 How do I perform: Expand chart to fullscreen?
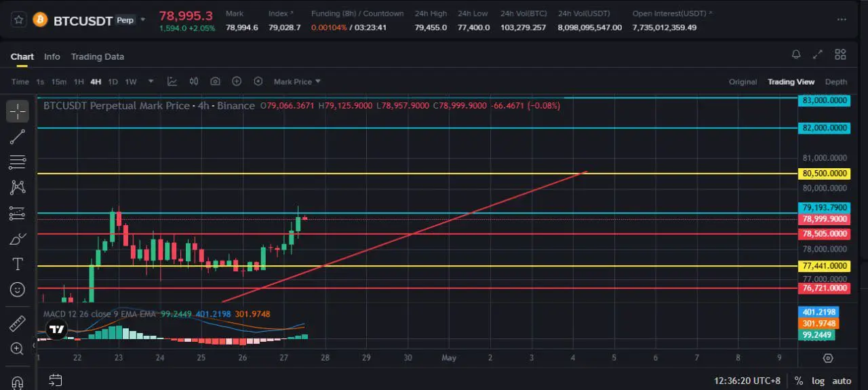pos(818,55)
